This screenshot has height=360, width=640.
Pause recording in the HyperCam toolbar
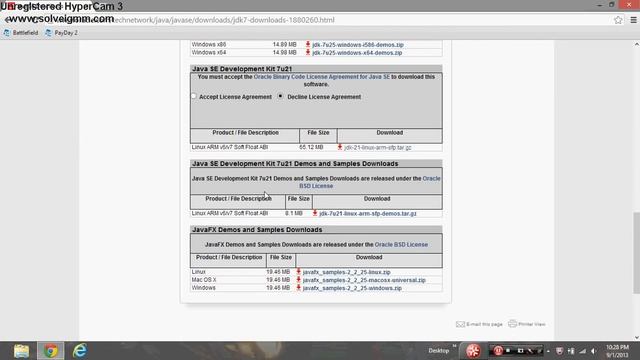(498, 351)
